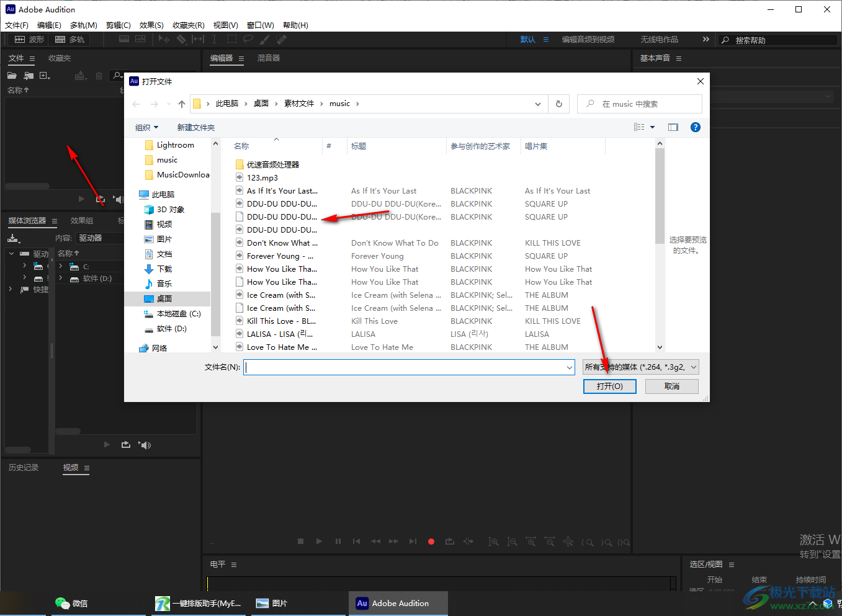Toggle the preview pane button in the dialog

(x=673, y=127)
